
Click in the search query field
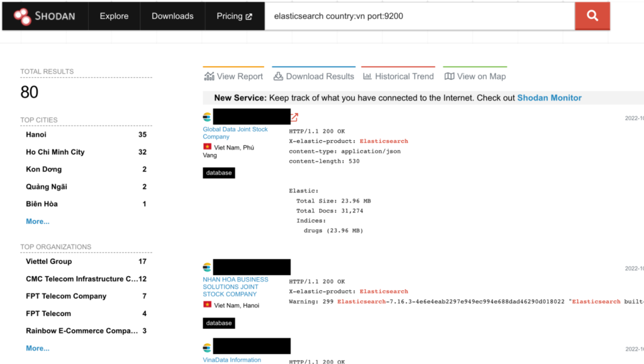[x=419, y=16]
